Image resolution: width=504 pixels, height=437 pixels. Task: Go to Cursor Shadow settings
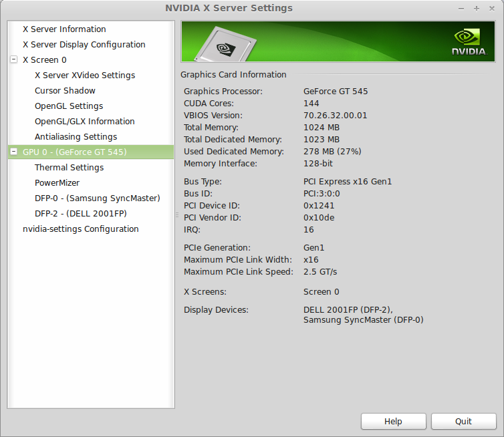click(65, 91)
